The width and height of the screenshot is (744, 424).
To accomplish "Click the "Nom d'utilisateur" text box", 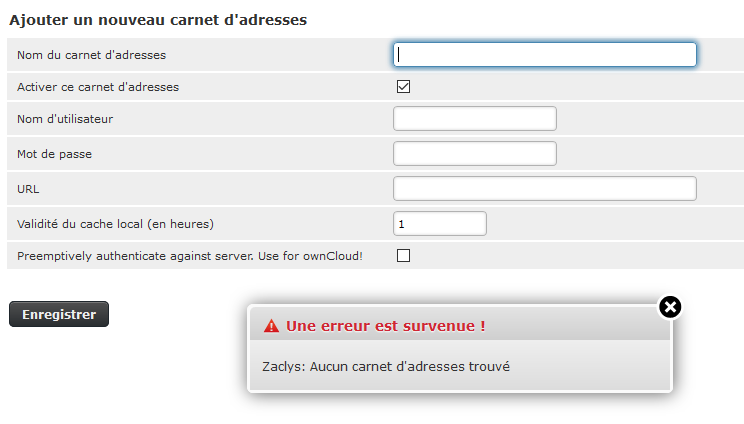I will (474, 119).
